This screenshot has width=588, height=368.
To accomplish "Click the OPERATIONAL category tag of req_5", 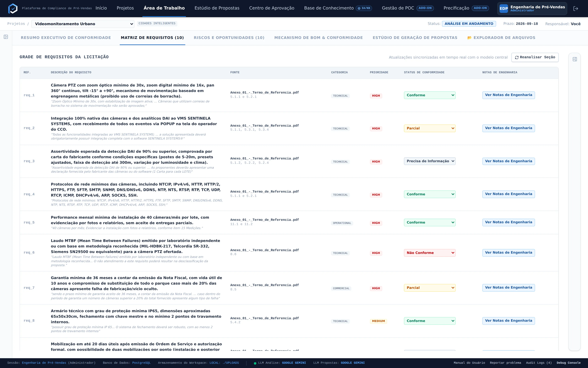I will coord(342,223).
